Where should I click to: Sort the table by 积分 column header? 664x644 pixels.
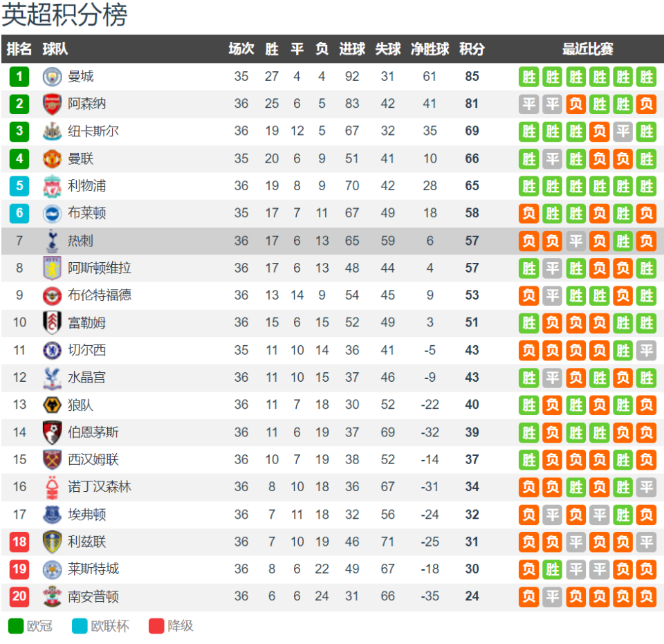[472, 49]
